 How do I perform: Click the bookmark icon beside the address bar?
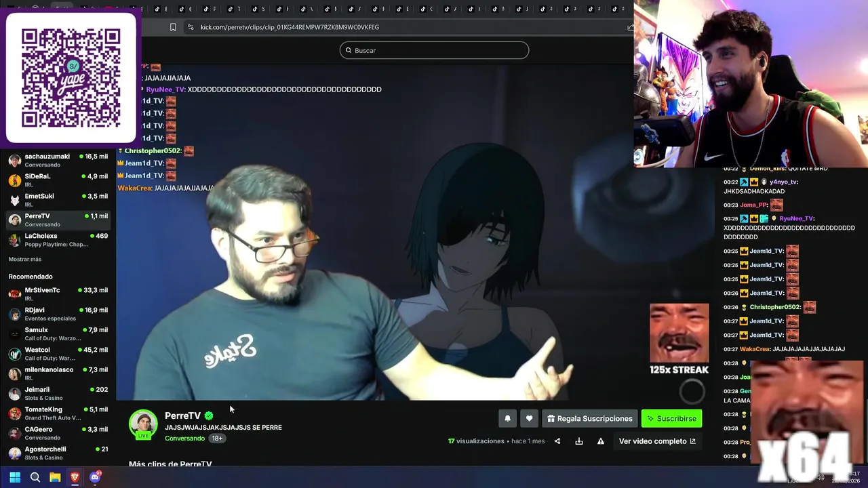tap(173, 27)
